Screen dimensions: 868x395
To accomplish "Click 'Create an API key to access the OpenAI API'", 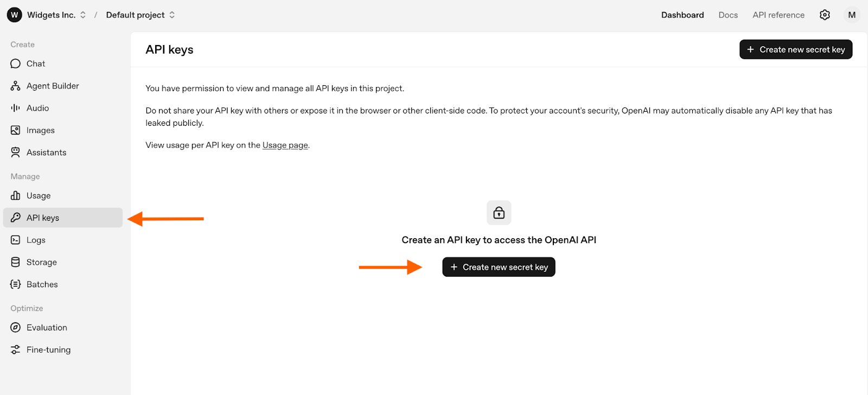I will (499, 240).
